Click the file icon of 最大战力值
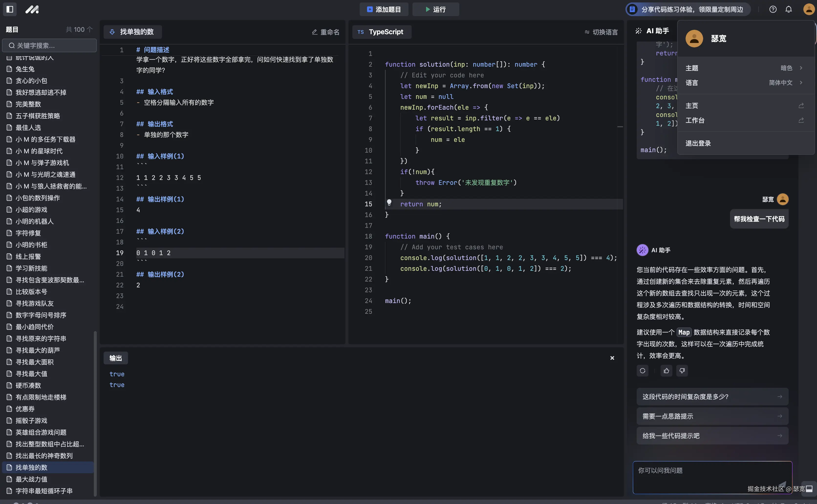This screenshot has height=504, width=817. click(9, 479)
